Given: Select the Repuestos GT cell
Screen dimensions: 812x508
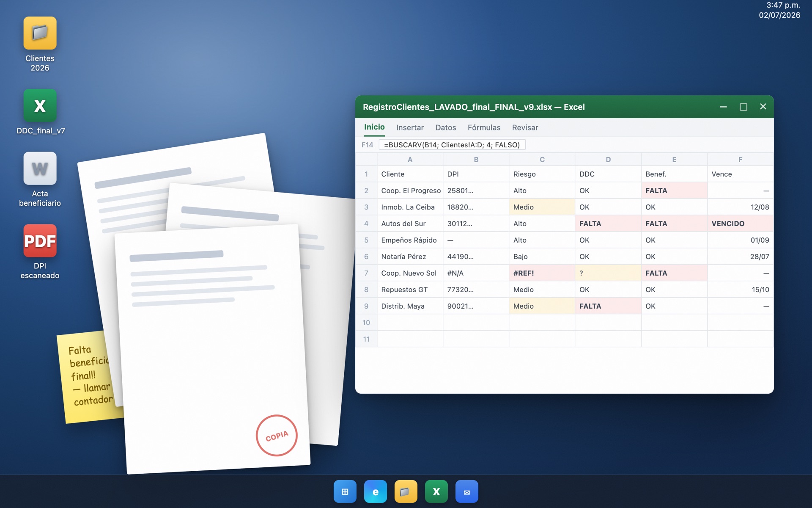Looking at the screenshot, I should 410,290.
